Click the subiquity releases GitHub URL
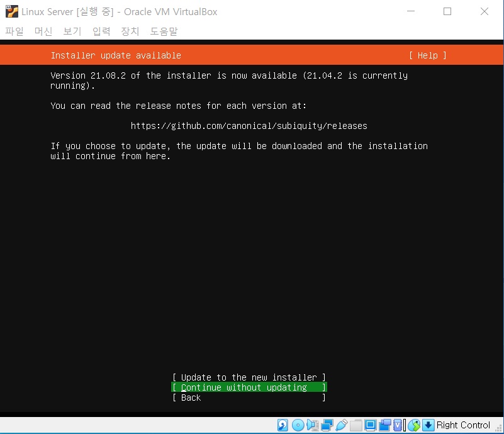This screenshot has height=434, width=504. coord(249,126)
